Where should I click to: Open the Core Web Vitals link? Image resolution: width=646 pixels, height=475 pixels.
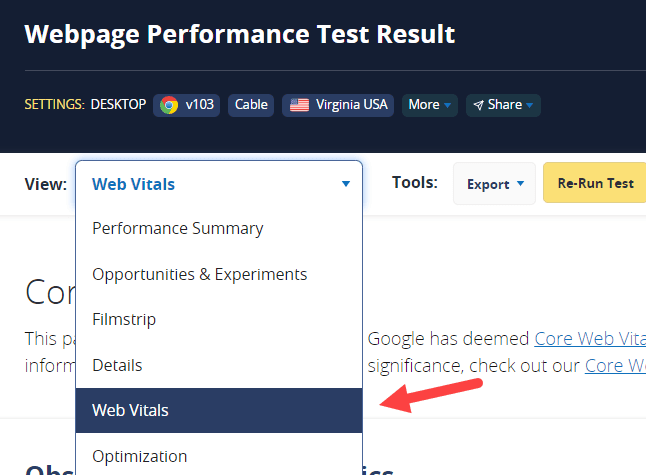pyautogui.click(x=590, y=339)
